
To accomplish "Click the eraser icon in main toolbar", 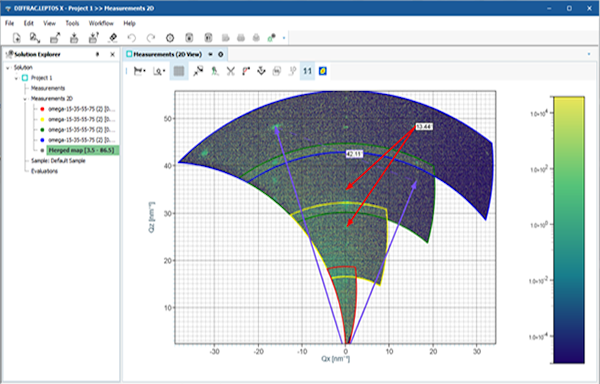I will tap(112, 37).
